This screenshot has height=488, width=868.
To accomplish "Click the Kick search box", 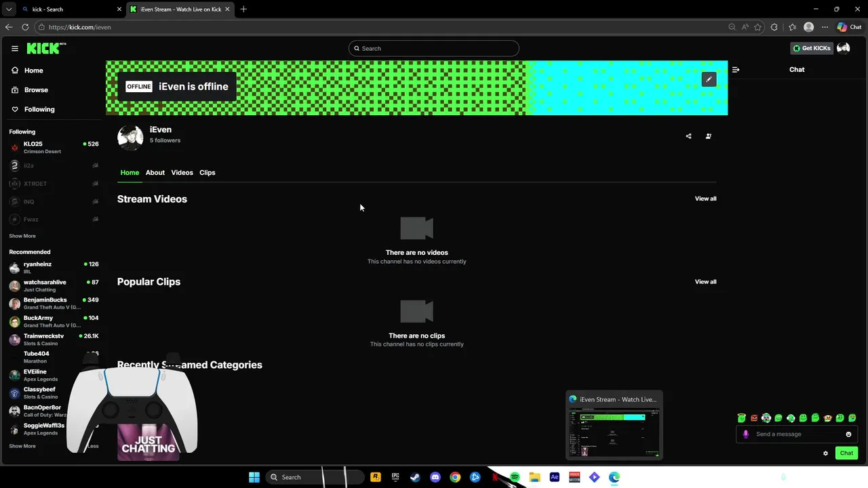I will [x=434, y=48].
